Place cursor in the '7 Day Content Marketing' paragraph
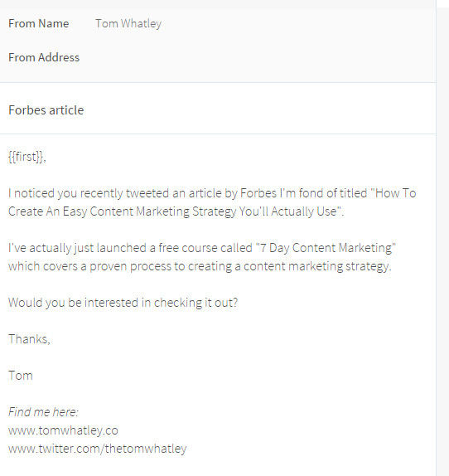449x476 pixels. 202,257
